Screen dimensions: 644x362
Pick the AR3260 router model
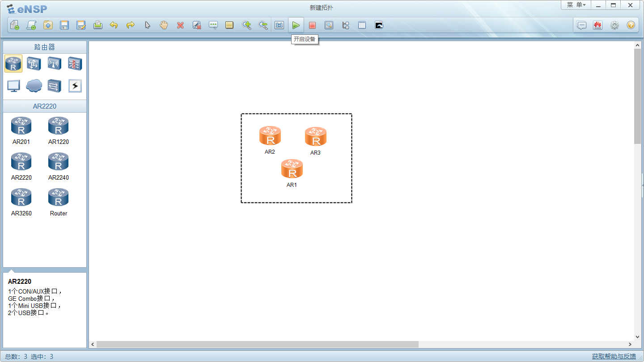coord(21,202)
